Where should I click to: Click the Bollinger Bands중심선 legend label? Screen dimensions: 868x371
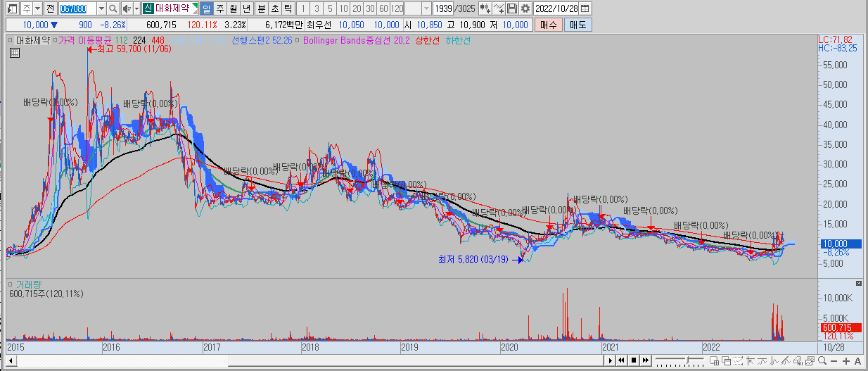[x=357, y=41]
